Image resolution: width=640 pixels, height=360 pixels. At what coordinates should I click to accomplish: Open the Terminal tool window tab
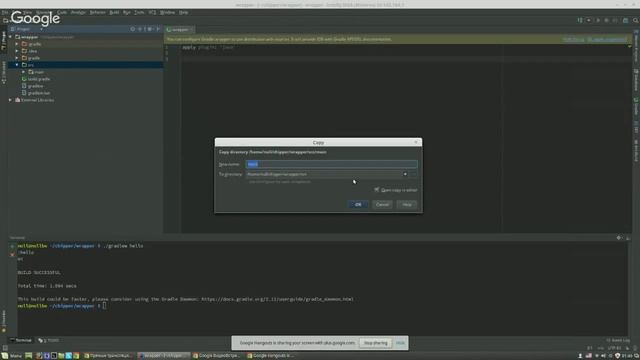pos(21,340)
